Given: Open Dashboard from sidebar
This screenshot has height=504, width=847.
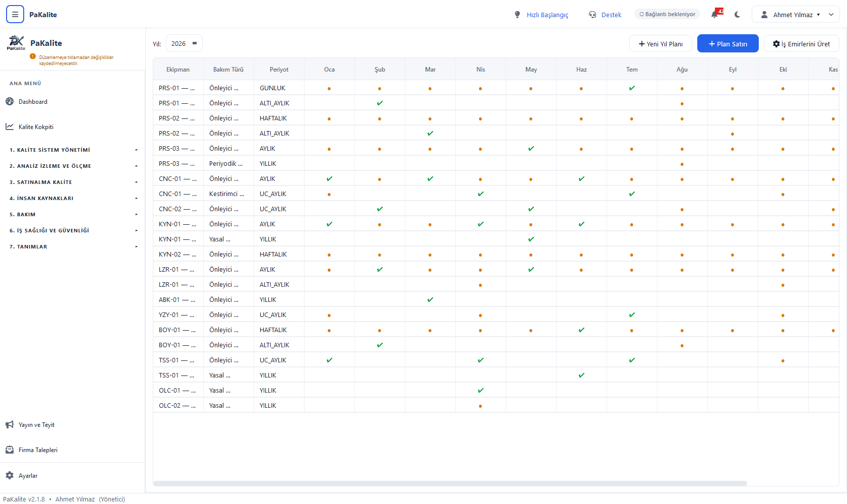Looking at the screenshot, I should coord(33,102).
